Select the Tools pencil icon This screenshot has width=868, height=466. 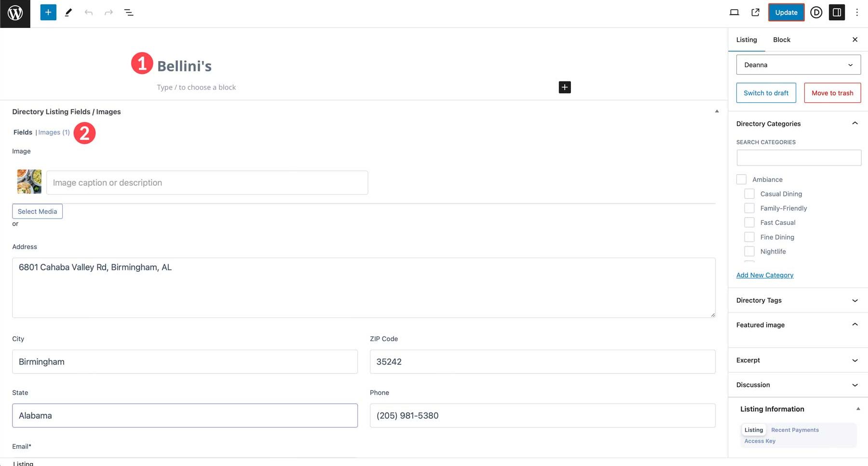[68, 12]
